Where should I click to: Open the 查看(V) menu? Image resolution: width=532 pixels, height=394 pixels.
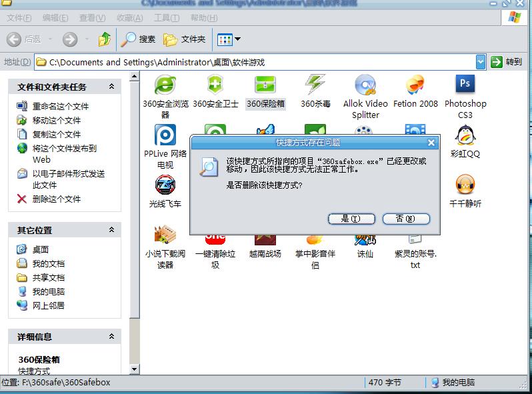click(x=92, y=17)
